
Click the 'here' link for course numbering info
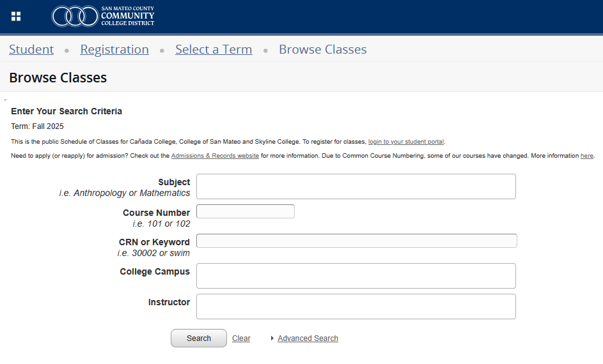click(x=587, y=156)
